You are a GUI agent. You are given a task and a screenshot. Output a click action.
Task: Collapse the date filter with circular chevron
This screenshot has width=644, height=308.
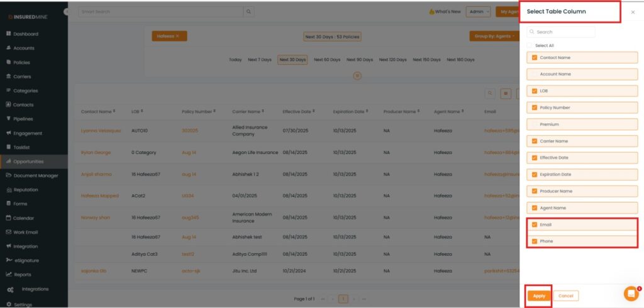click(357, 75)
